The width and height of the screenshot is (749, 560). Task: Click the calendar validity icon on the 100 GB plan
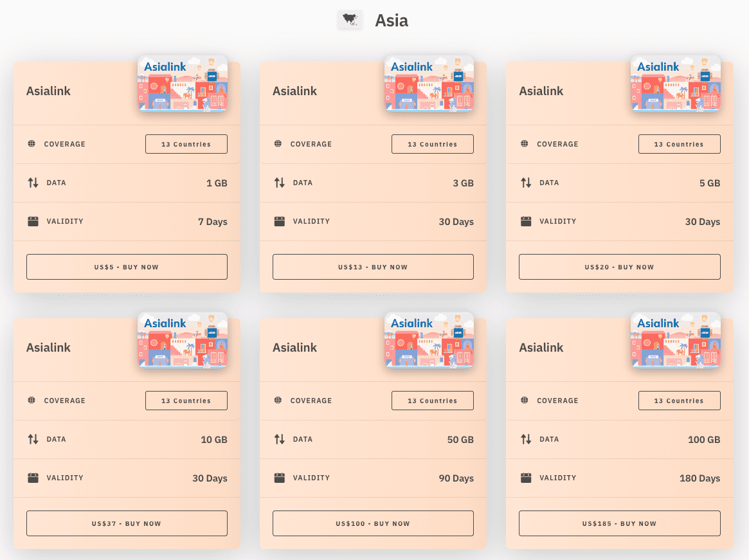point(527,478)
